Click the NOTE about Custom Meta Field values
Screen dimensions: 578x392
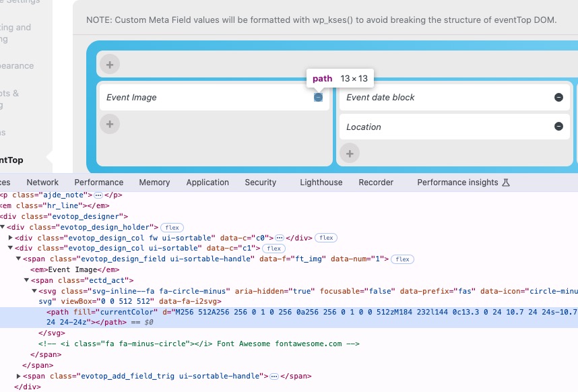click(x=321, y=20)
